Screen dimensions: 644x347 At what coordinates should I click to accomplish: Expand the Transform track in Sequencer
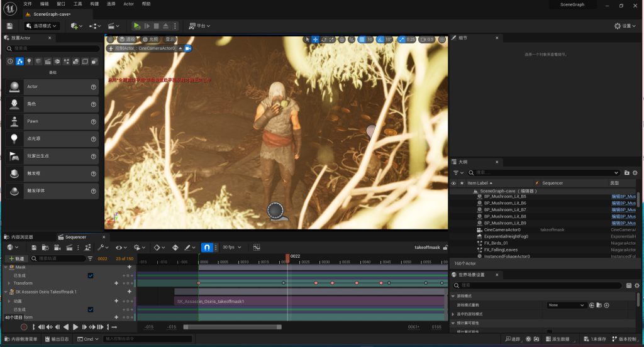tap(9, 284)
